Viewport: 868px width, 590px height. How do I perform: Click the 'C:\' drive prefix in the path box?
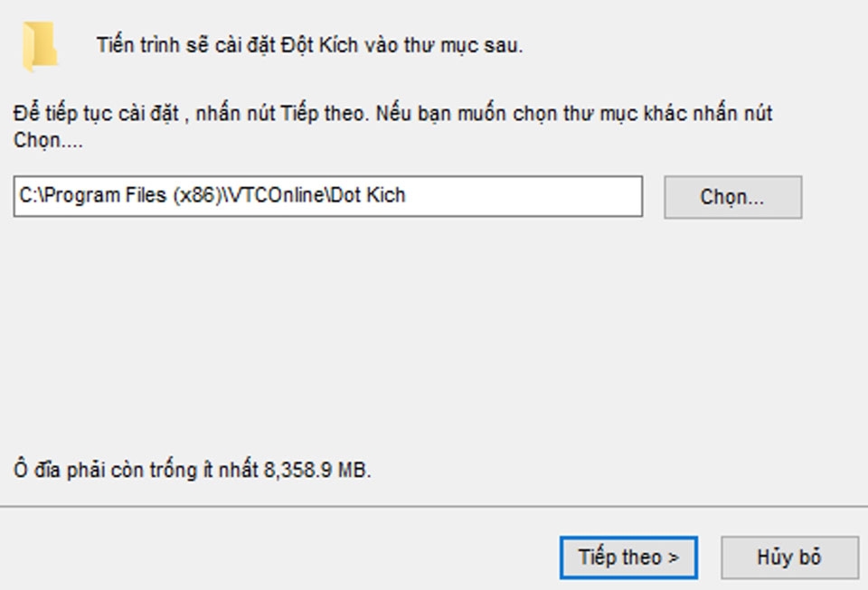tap(31, 195)
